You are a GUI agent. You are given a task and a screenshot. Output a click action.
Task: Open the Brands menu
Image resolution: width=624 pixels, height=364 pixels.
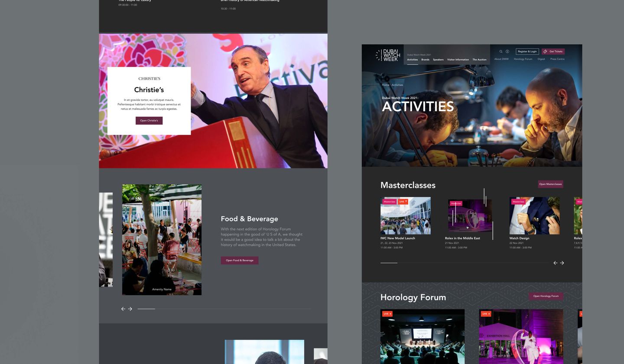(x=425, y=60)
